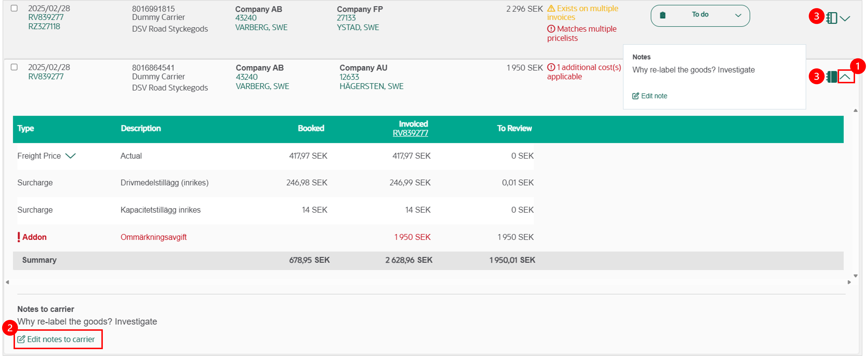Open notes icon on first shipment row
Screen dimensions: 868x356
[832, 18]
